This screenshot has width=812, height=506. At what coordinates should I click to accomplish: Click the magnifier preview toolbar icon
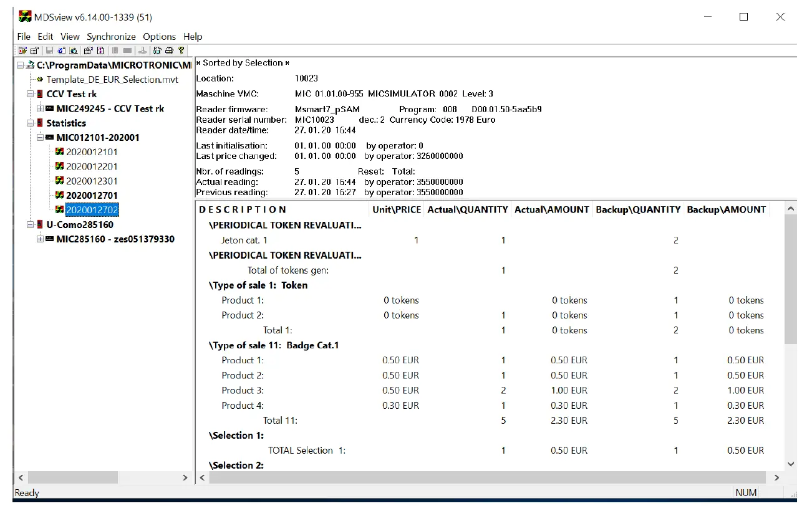click(72, 50)
